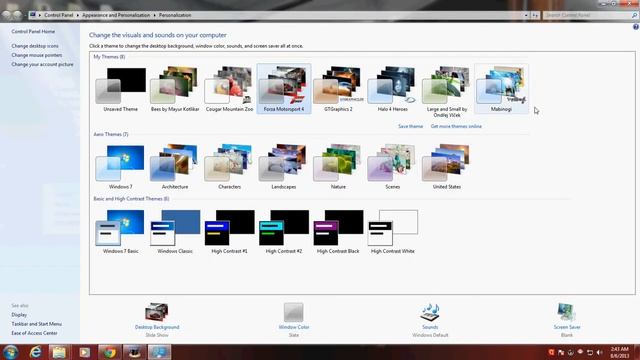Pick the Halo 4 Heroes theme

click(392, 89)
